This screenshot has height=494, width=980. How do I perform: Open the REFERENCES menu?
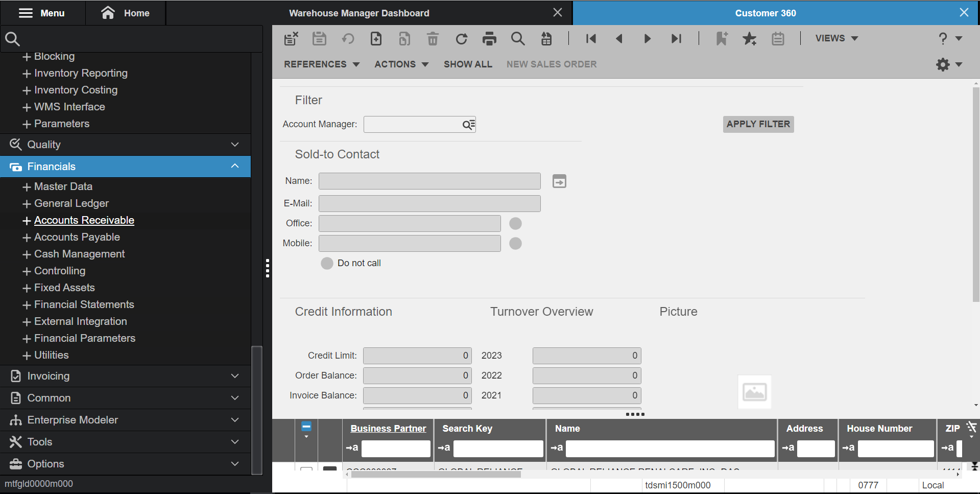coord(322,64)
